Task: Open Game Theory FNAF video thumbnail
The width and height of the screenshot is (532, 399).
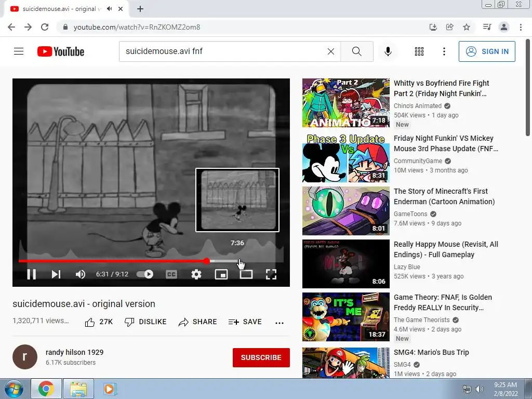Action: 345,316
